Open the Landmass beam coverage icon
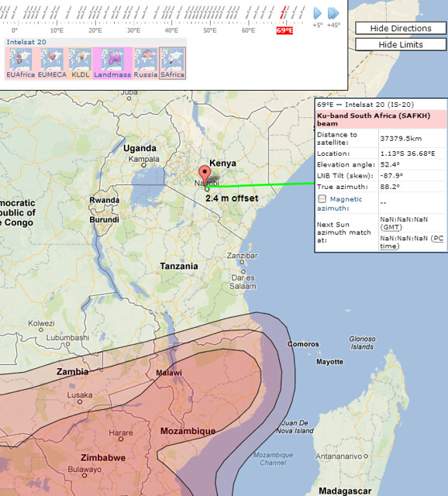 click(x=112, y=60)
